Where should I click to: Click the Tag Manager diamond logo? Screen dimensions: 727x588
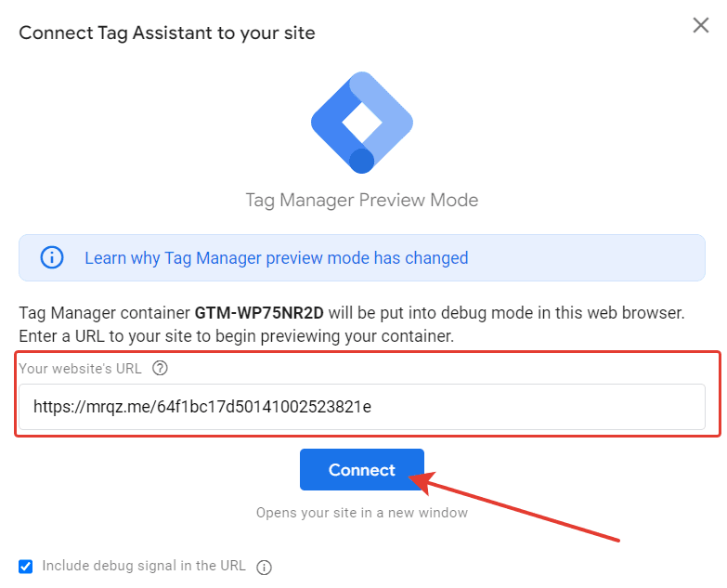362,123
